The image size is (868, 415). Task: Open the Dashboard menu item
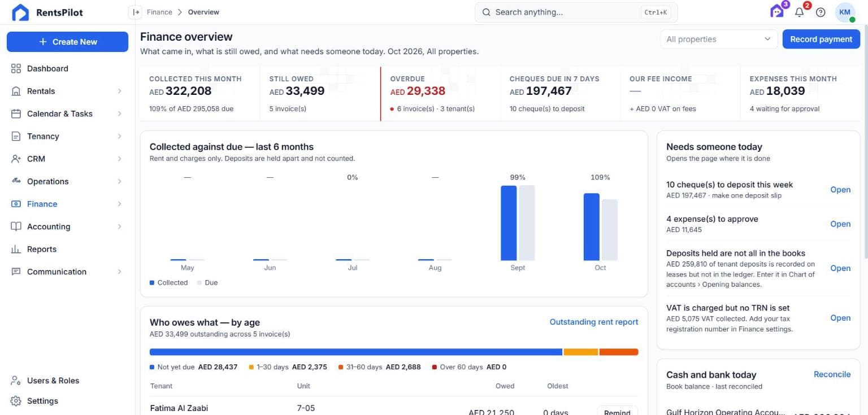click(x=67, y=68)
